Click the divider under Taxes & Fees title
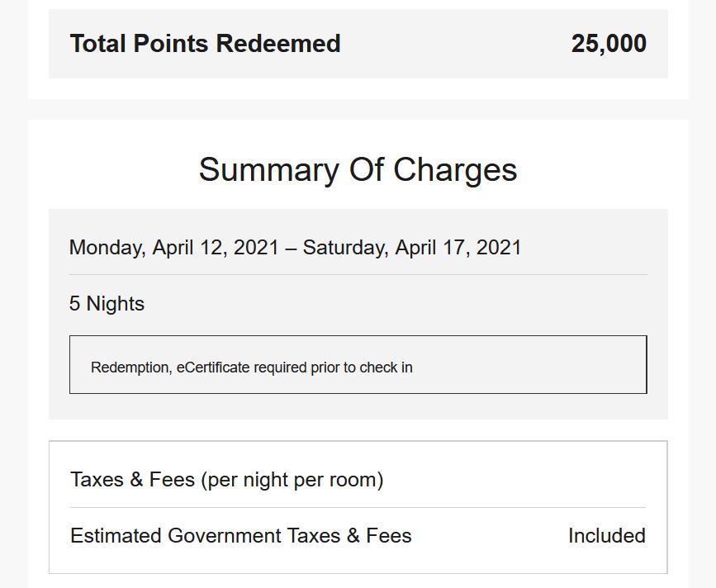 pyautogui.click(x=358, y=507)
